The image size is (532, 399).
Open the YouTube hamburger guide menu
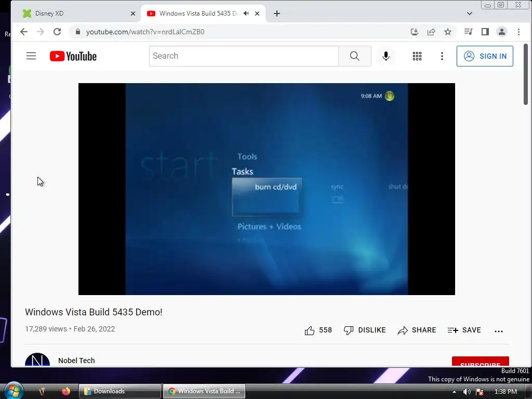[x=31, y=56]
